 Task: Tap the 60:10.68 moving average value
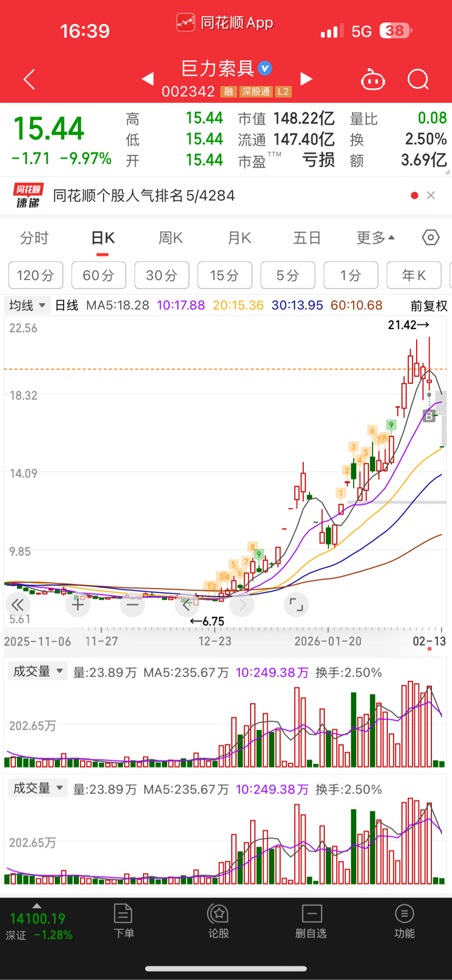pyautogui.click(x=357, y=305)
